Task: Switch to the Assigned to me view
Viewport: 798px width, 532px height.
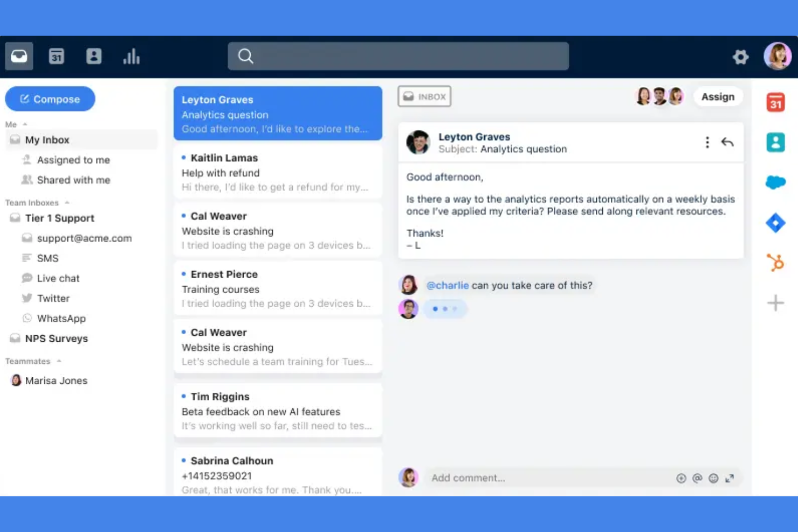Action: click(73, 160)
